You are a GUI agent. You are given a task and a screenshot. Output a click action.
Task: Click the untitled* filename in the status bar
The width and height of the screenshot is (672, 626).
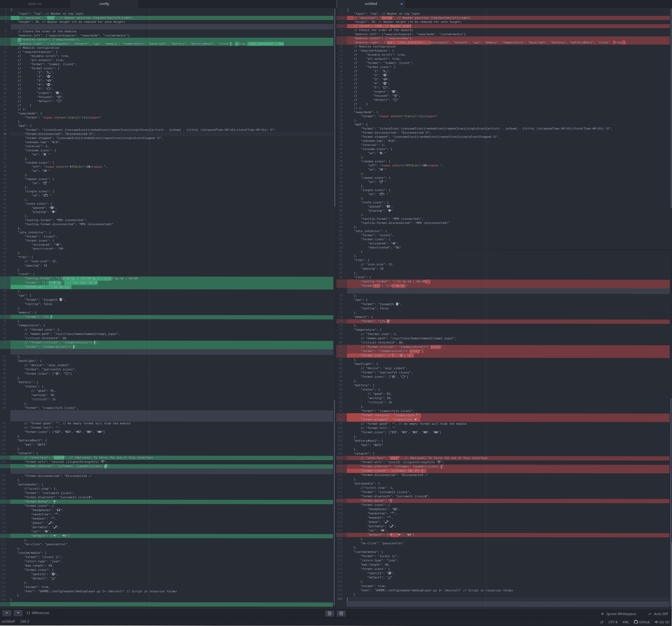[x=8, y=621]
